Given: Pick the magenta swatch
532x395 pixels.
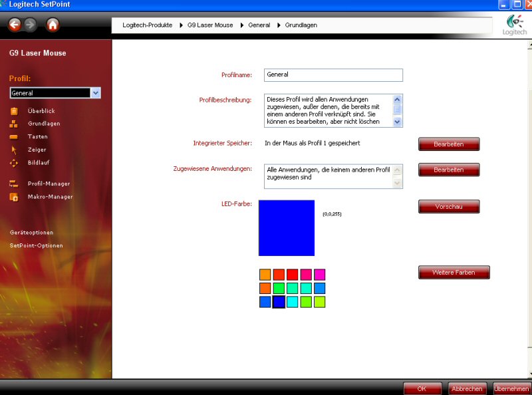Looking at the screenshot, I should click(x=319, y=275).
